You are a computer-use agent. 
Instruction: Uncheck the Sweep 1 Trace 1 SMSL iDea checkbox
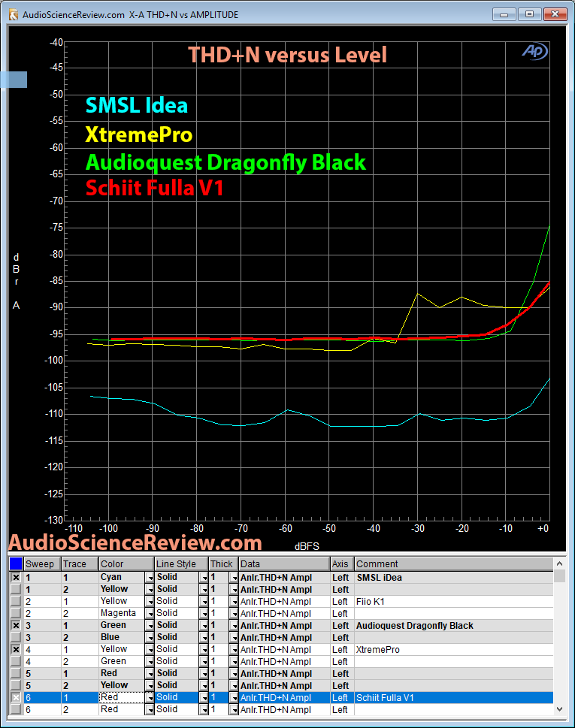point(16,577)
